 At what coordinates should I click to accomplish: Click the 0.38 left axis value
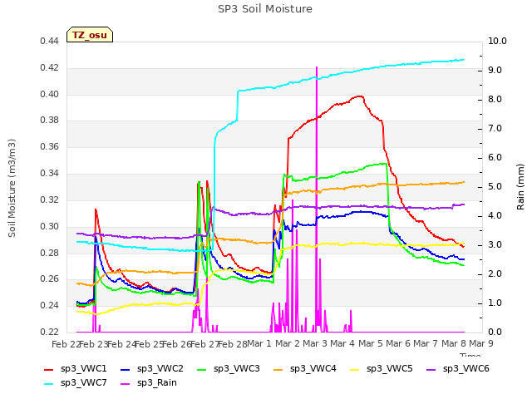(50, 121)
